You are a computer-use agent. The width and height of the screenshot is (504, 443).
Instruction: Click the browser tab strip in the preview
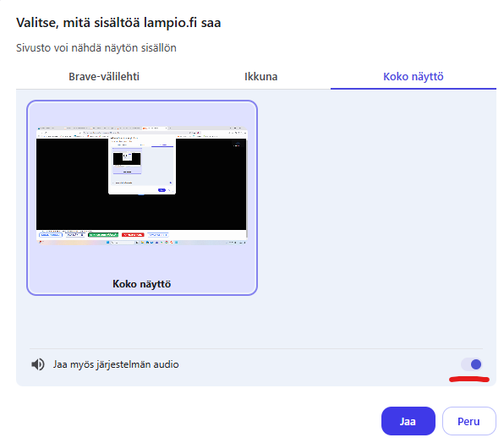click(141, 129)
